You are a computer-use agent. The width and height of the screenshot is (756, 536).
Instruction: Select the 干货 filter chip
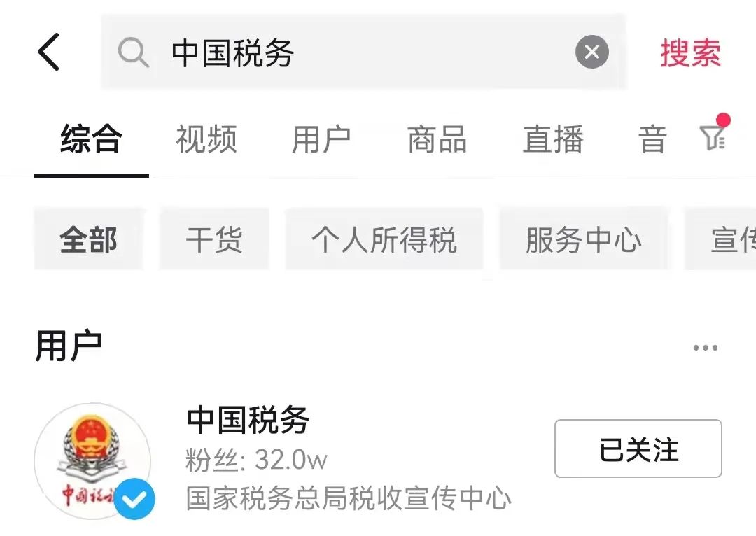tap(214, 239)
